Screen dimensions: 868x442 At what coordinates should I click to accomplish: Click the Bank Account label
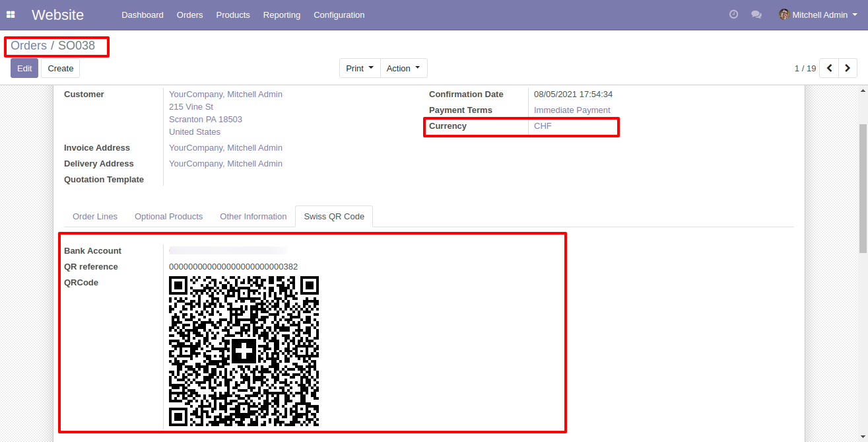pos(93,251)
